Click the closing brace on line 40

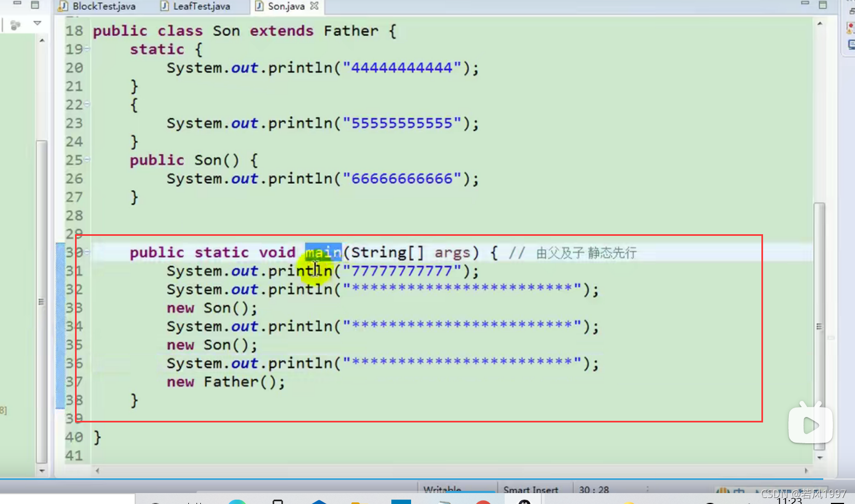point(97,437)
